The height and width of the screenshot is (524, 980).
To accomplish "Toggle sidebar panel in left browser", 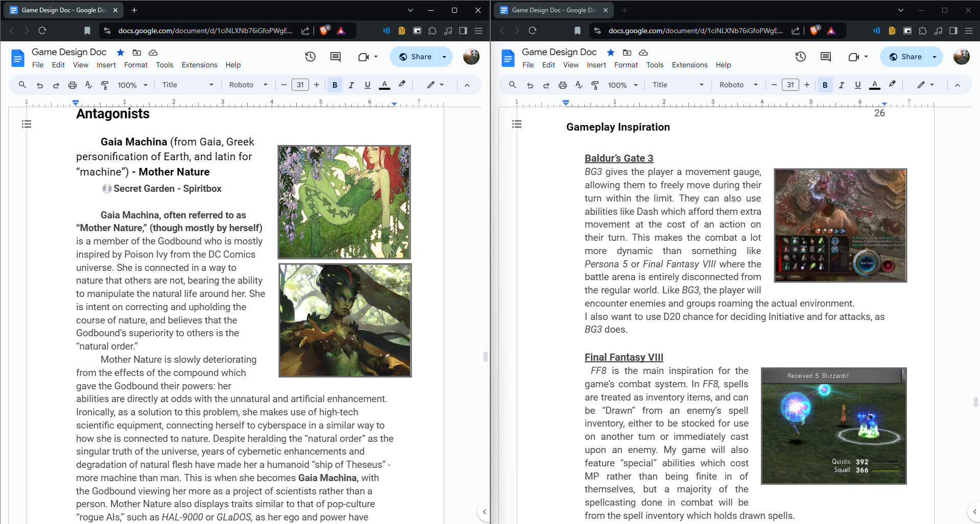I will click(463, 31).
